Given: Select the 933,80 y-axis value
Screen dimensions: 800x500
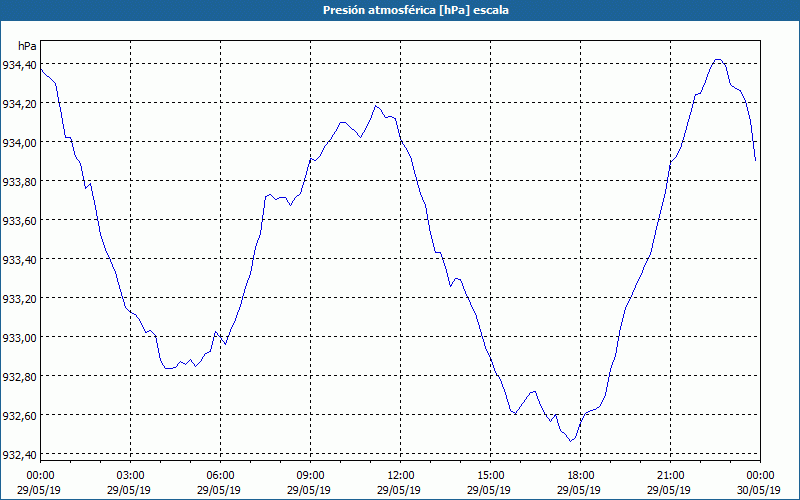Looking at the screenshot, I should [19, 181].
